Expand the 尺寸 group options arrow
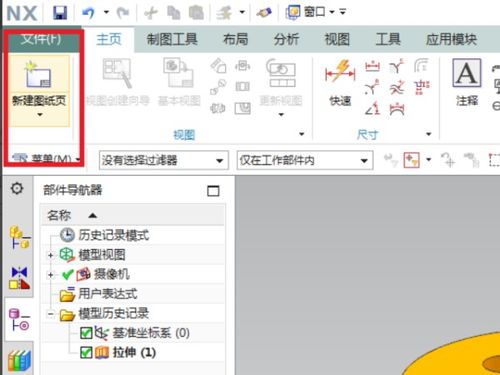500x375 pixels. coord(429,134)
